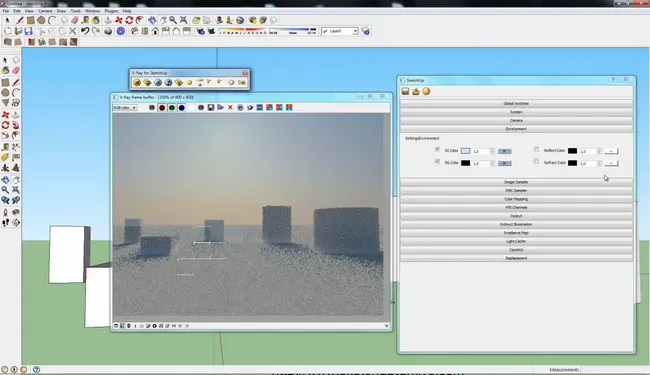Image resolution: width=650 pixels, height=375 pixels.
Task: Click the GI Color multiplier value field
Action: (x=481, y=151)
